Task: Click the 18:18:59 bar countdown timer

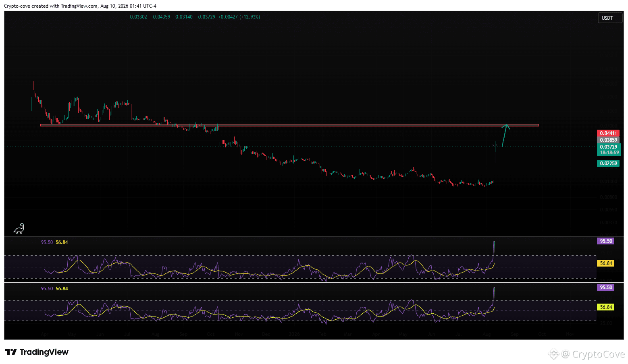Action: tap(609, 153)
